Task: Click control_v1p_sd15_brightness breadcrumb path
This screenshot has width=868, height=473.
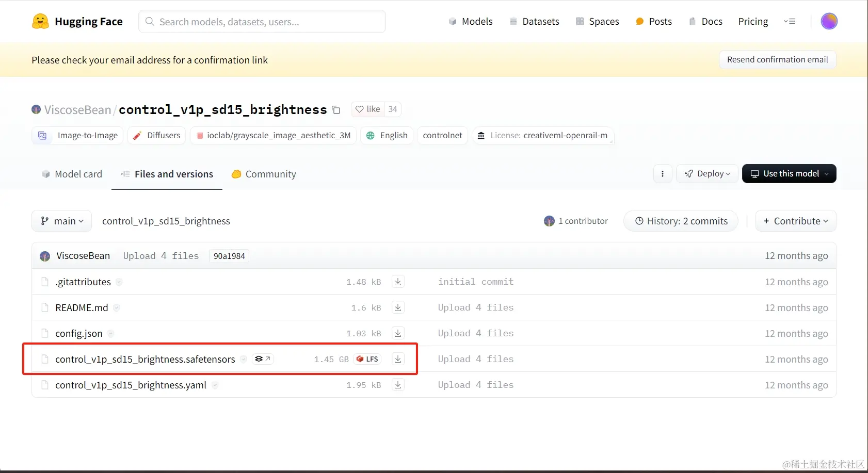Action: click(166, 221)
